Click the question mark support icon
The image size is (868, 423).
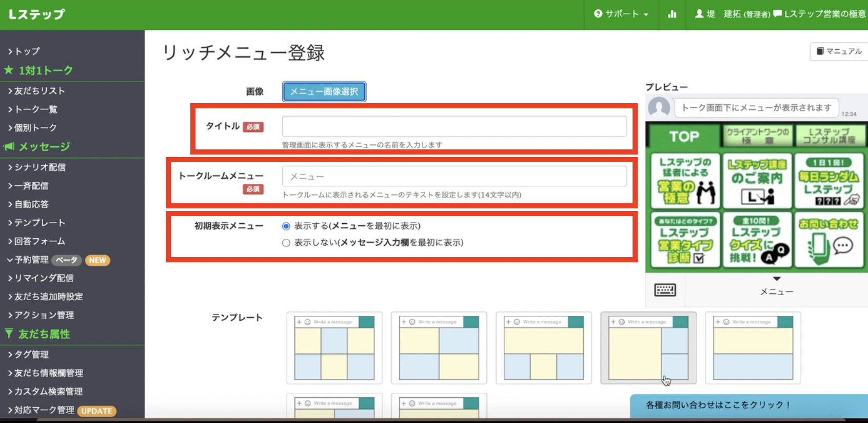[598, 14]
